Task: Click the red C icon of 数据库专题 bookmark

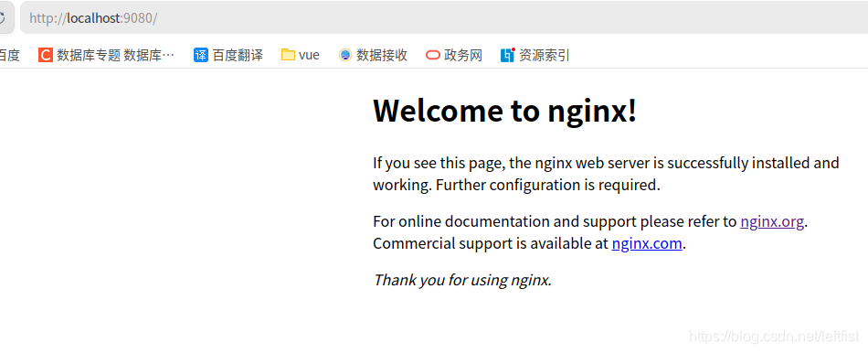Action: coord(46,55)
